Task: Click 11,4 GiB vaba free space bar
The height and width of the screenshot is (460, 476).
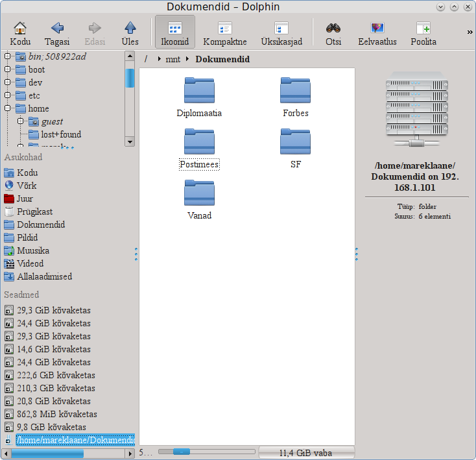Action: [x=307, y=453]
